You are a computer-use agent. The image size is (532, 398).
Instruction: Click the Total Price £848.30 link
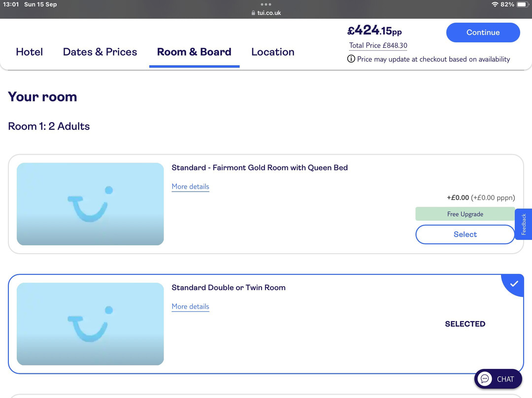(378, 46)
